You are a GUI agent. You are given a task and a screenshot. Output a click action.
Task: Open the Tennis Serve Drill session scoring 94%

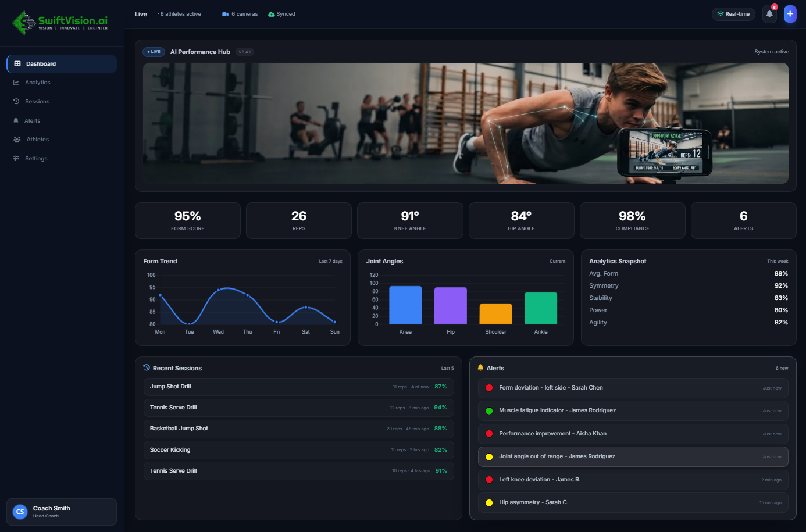[x=299, y=408]
